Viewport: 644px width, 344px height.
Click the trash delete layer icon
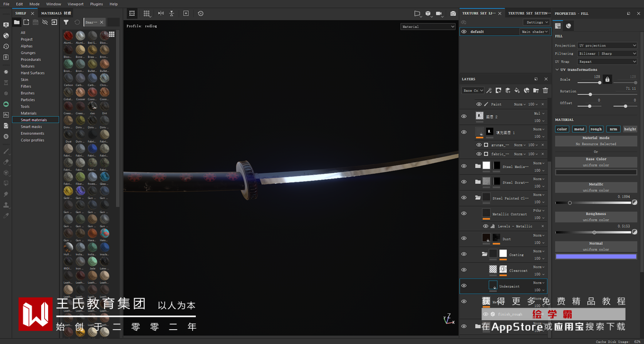[x=545, y=90]
